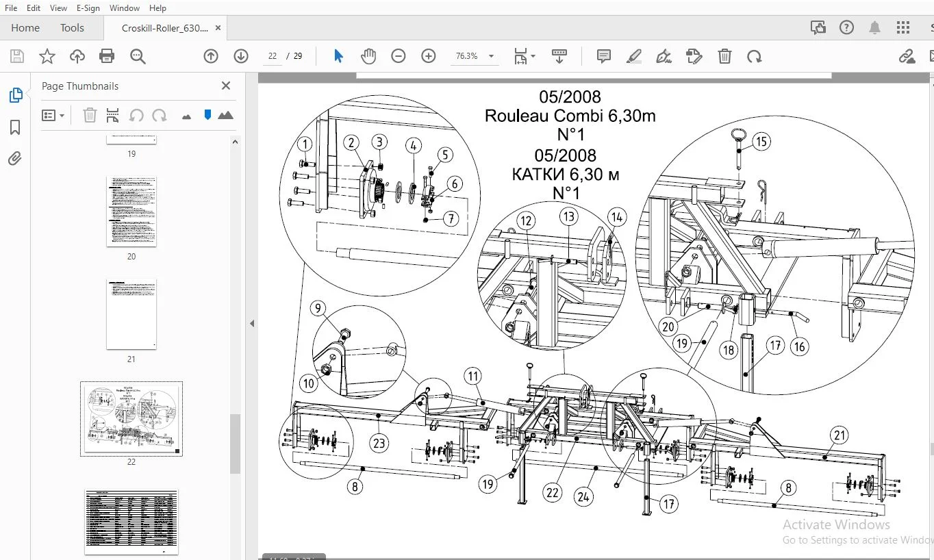
Task: Click the cloud upload icon in the toolbar
Action: pyautogui.click(x=77, y=56)
